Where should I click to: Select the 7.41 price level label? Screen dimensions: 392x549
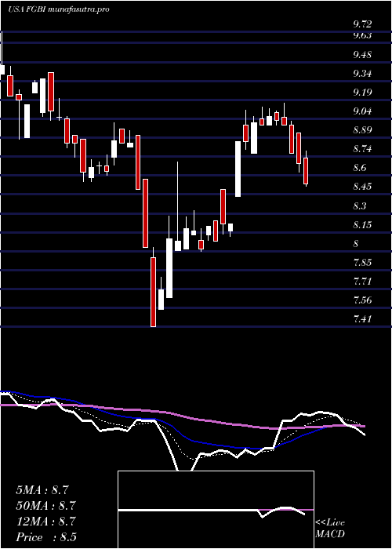click(362, 319)
